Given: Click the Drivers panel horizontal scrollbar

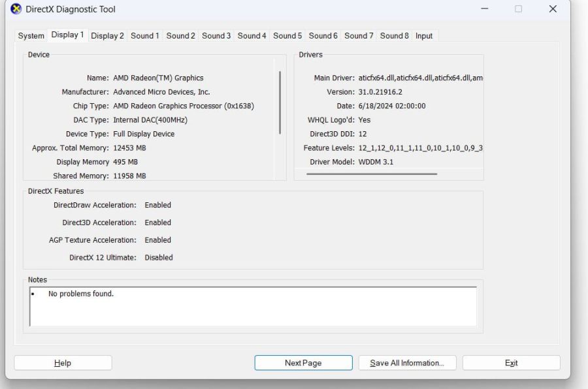Looking at the screenshot, I should pyautogui.click(x=372, y=174).
